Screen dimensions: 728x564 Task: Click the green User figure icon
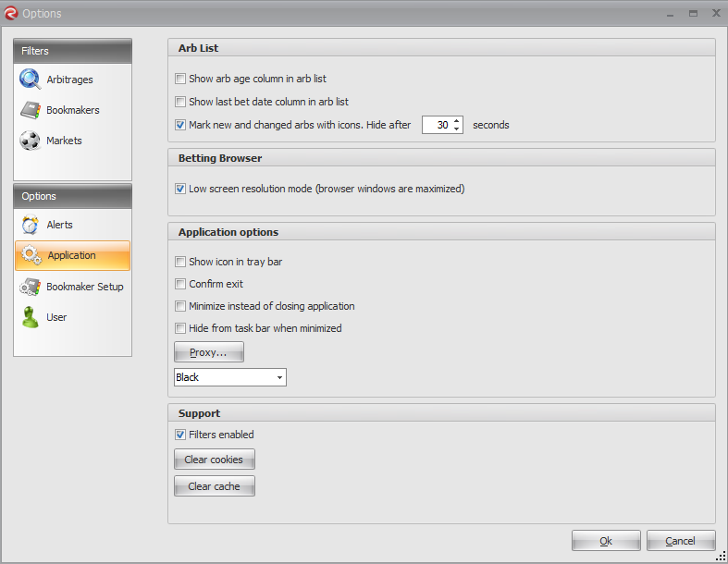31,317
